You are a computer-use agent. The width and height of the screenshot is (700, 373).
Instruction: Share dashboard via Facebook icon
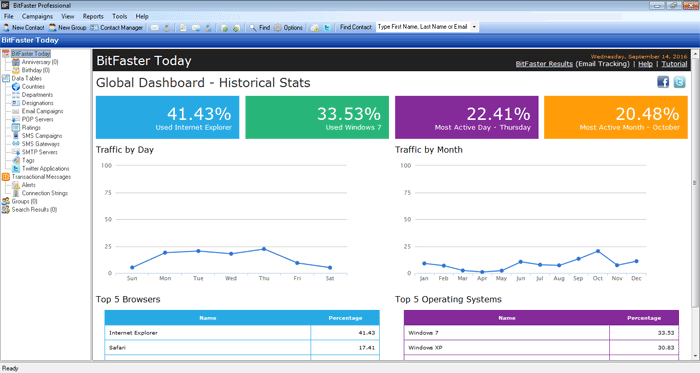tap(663, 82)
